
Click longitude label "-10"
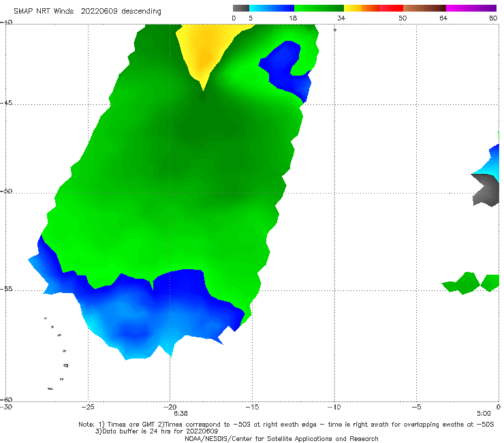[x=334, y=407]
